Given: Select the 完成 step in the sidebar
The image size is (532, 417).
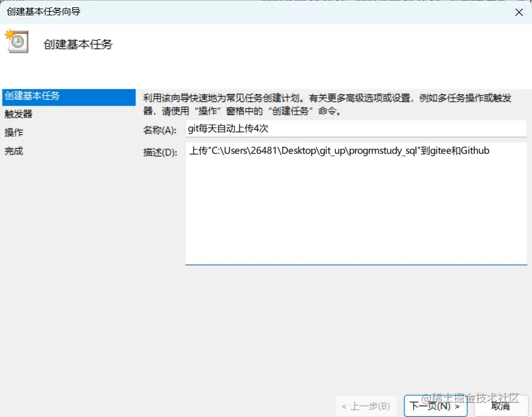Looking at the screenshot, I should (x=14, y=151).
